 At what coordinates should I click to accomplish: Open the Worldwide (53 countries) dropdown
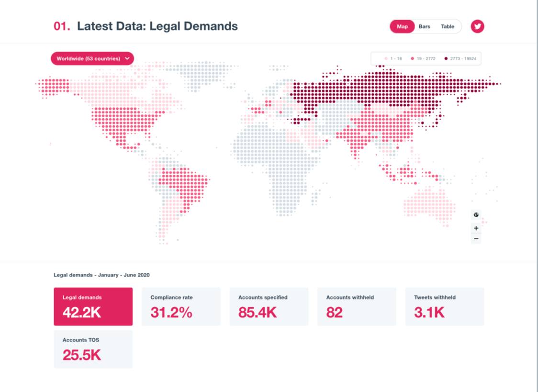tap(89, 58)
